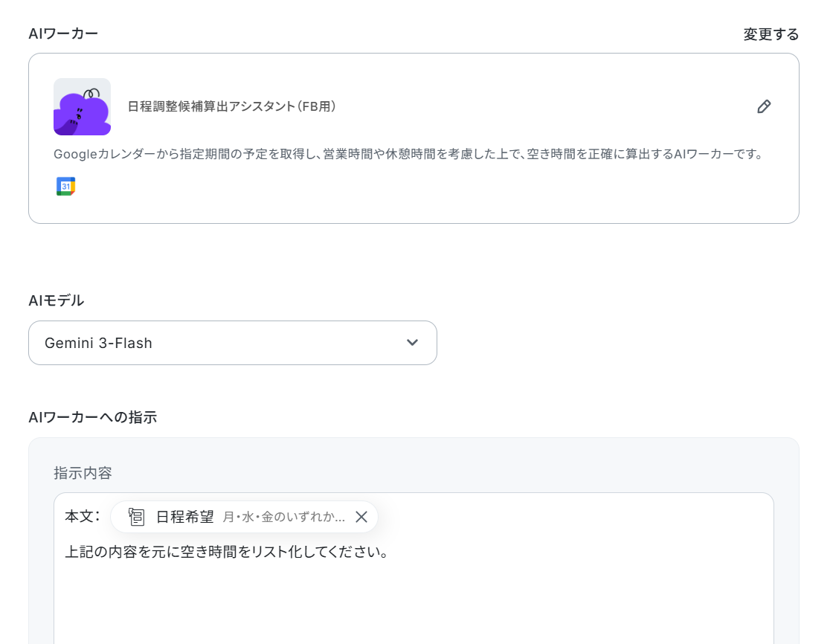Place cursor in the instruction line 上記の内容を元に
The width and height of the screenshot is (833, 644).
point(226,553)
